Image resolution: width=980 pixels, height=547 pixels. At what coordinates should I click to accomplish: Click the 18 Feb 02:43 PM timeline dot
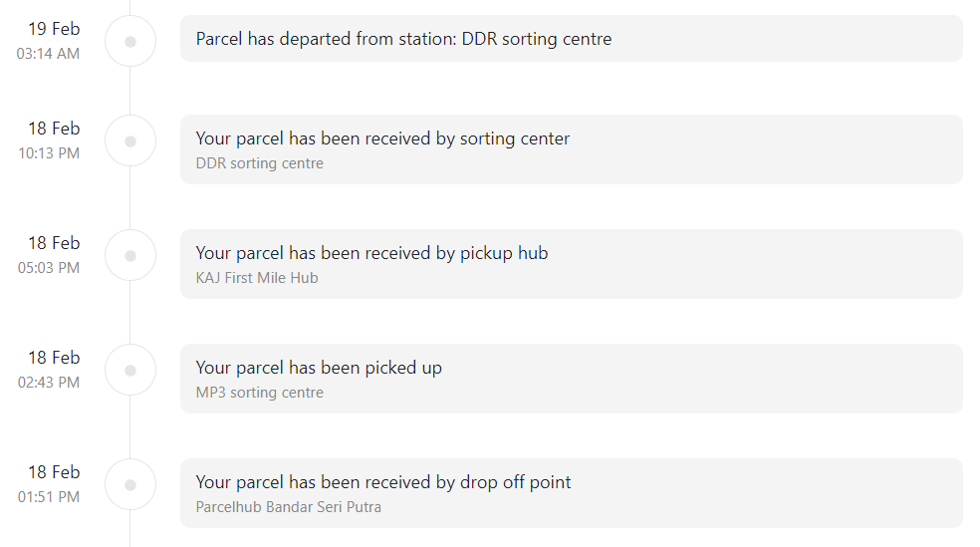pyautogui.click(x=130, y=370)
